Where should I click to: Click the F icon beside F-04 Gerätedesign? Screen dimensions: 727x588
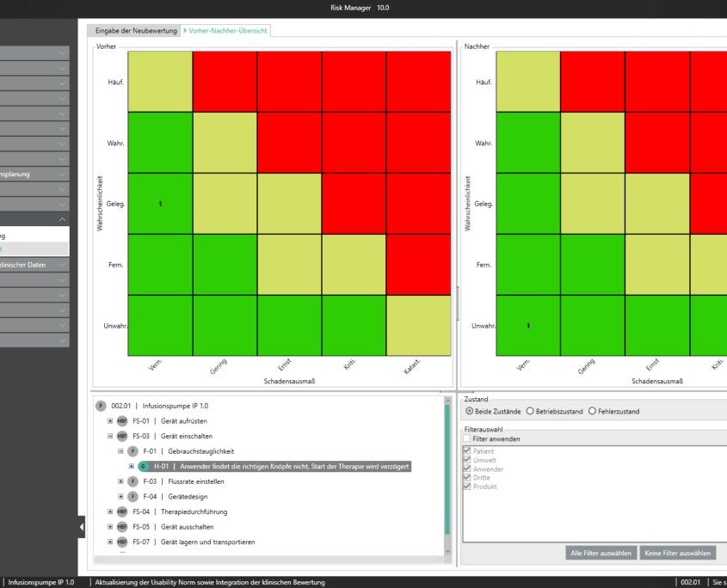click(132, 497)
